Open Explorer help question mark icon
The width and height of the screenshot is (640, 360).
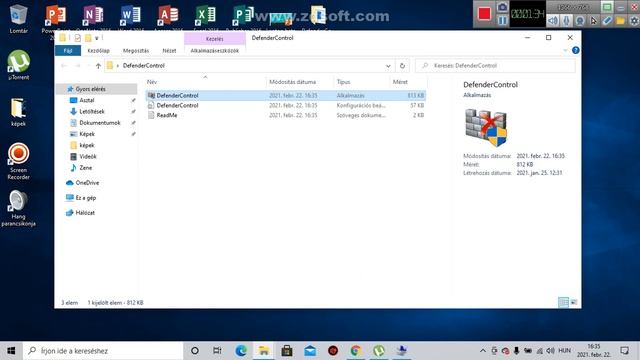(576, 50)
